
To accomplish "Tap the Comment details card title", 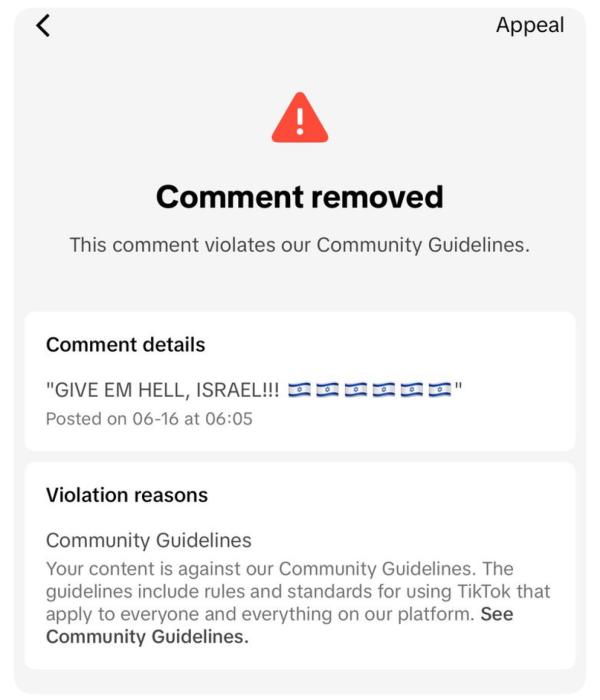I will coord(125,345).
